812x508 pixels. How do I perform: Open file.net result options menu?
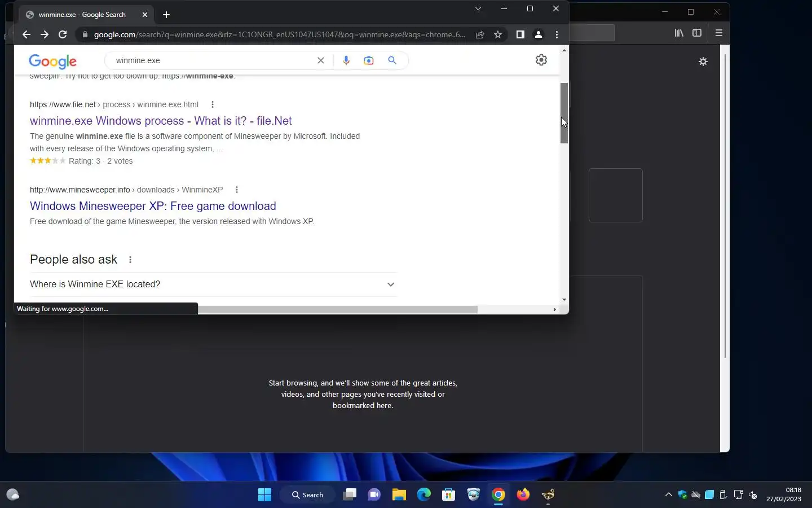tap(213, 104)
